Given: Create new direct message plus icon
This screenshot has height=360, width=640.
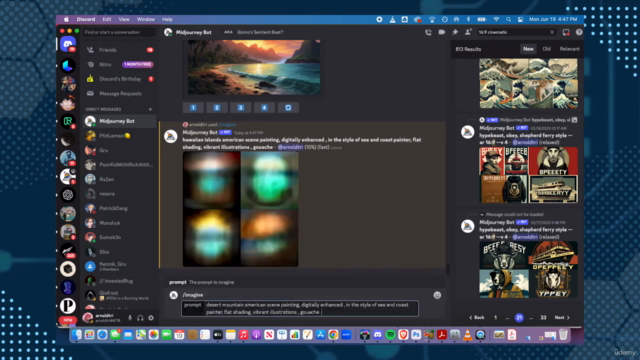Looking at the screenshot, I should [x=150, y=109].
